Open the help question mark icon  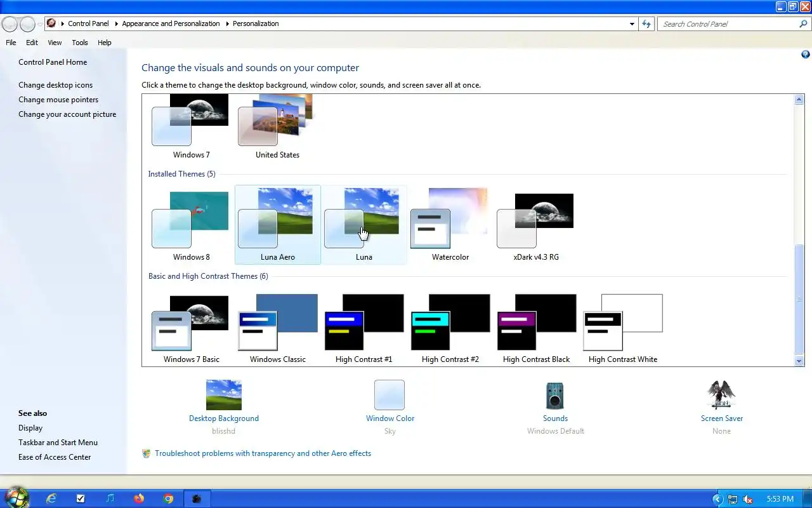pyautogui.click(x=806, y=55)
